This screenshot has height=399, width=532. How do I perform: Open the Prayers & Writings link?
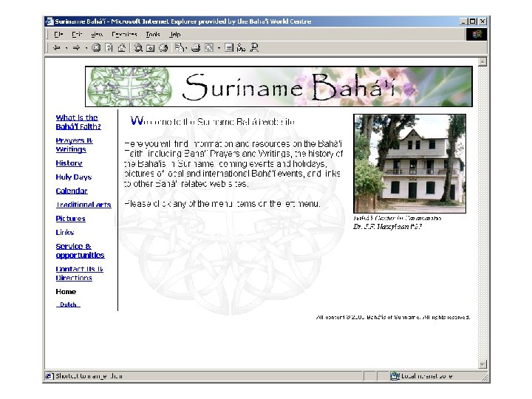point(75,145)
